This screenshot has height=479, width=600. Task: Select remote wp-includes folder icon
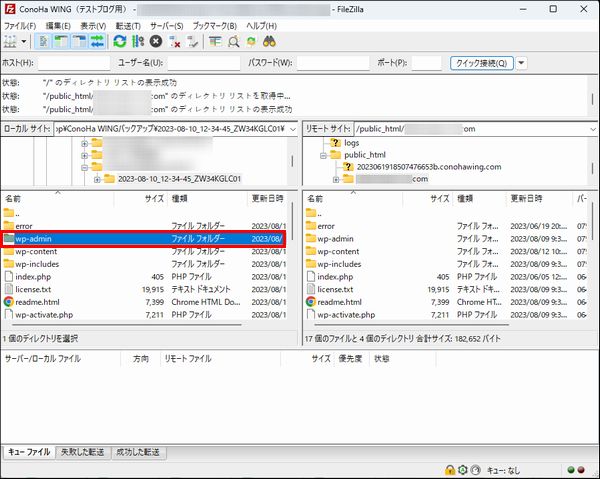pyautogui.click(x=311, y=264)
